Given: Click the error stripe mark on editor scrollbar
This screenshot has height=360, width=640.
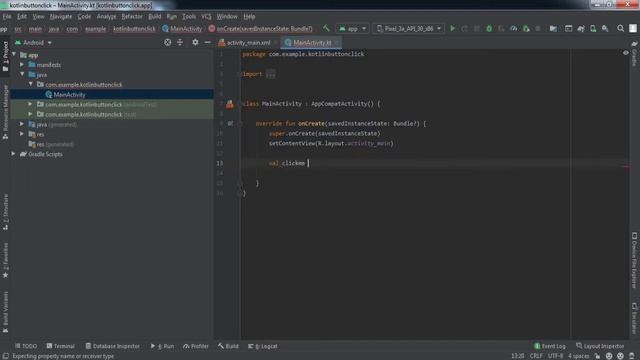Looking at the screenshot, I should [626, 167].
